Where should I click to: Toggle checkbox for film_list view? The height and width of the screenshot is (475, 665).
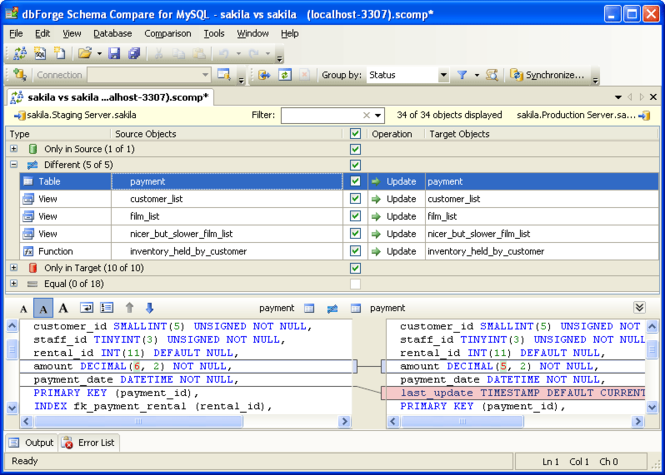coord(355,216)
